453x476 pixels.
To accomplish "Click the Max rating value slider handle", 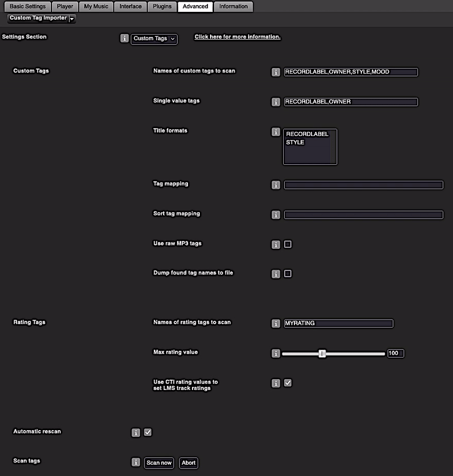I will 322,354.
